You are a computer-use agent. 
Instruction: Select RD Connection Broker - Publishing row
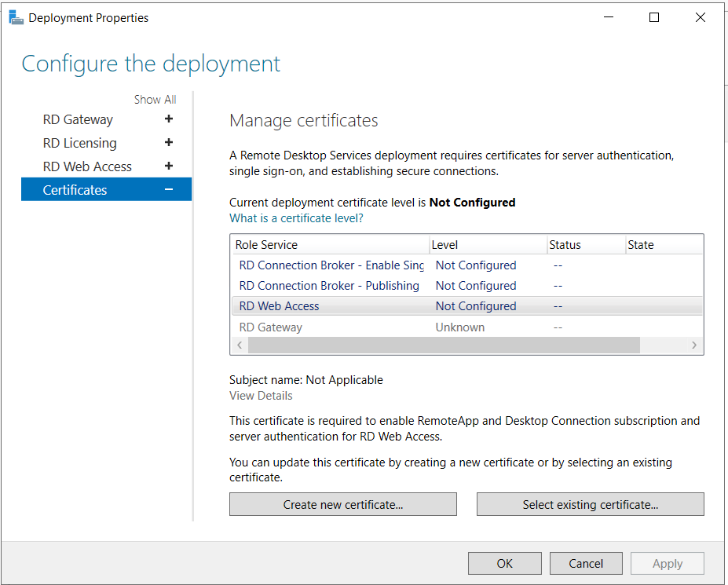(466, 286)
